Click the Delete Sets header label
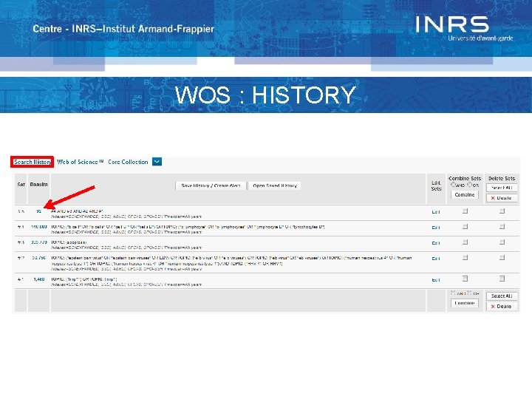Screen dimensions: 532x399 502,178
